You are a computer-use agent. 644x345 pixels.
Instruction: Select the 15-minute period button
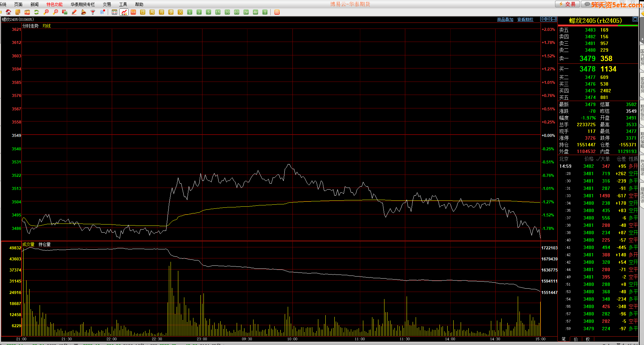coord(218,12)
